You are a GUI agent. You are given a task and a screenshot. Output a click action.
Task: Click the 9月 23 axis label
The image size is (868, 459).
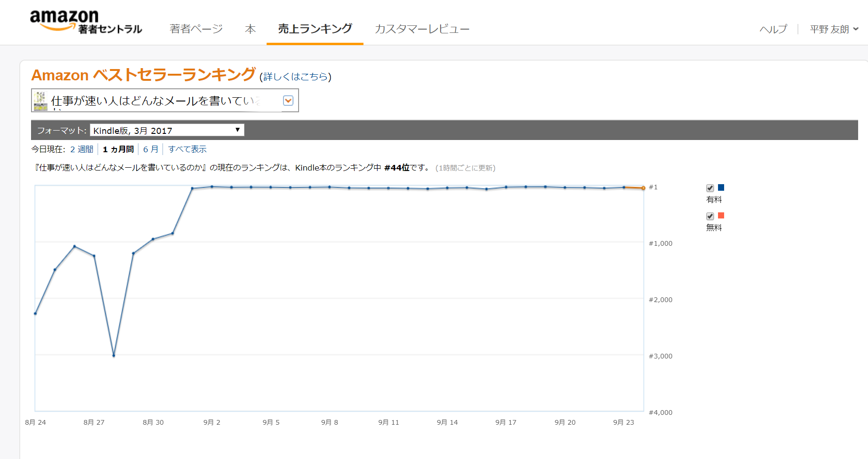[x=623, y=422]
